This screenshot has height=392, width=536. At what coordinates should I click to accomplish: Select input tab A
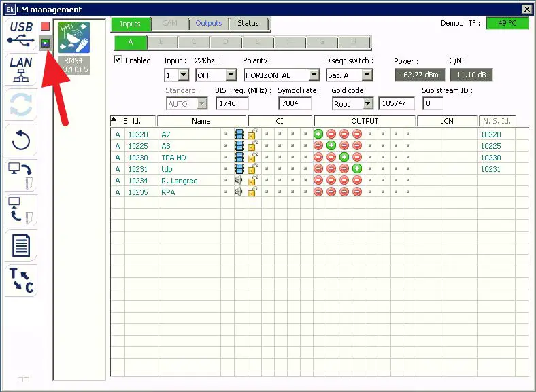click(131, 43)
